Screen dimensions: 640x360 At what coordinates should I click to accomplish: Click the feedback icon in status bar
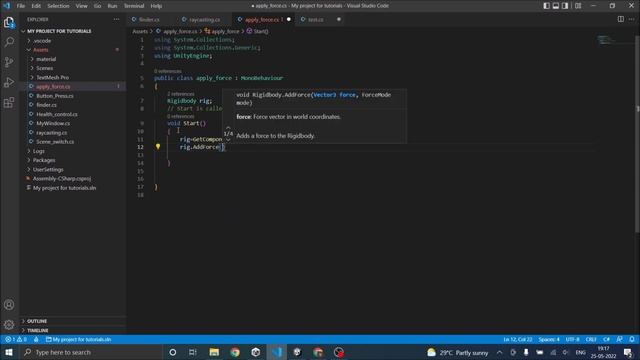[x=620, y=339]
